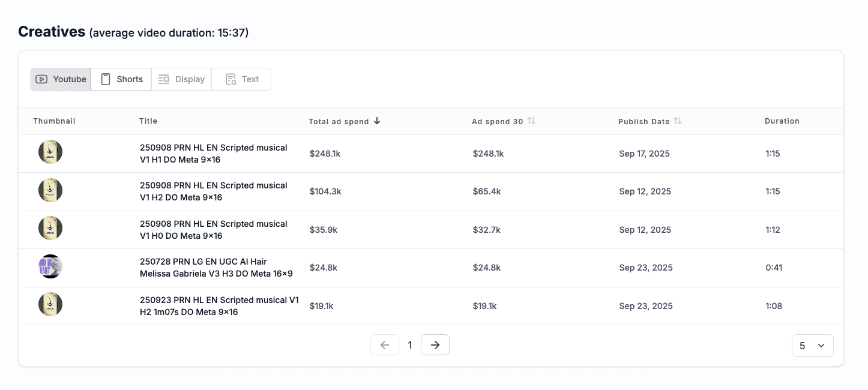The height and width of the screenshot is (390, 868).
Task: Click page number 1 in pagination
Action: pos(410,345)
